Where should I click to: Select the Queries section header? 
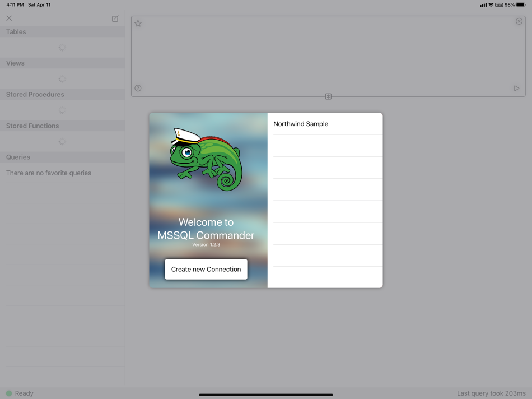pos(62,157)
